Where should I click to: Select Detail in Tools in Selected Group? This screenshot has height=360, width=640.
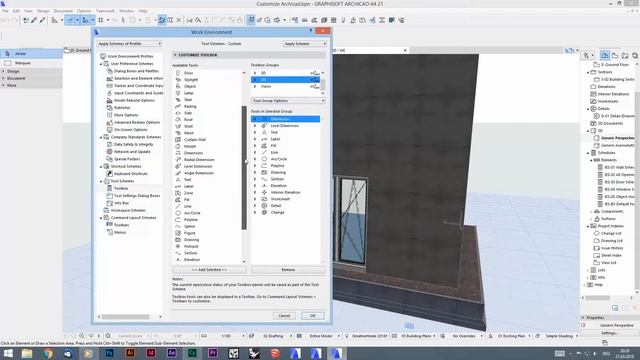(285, 206)
